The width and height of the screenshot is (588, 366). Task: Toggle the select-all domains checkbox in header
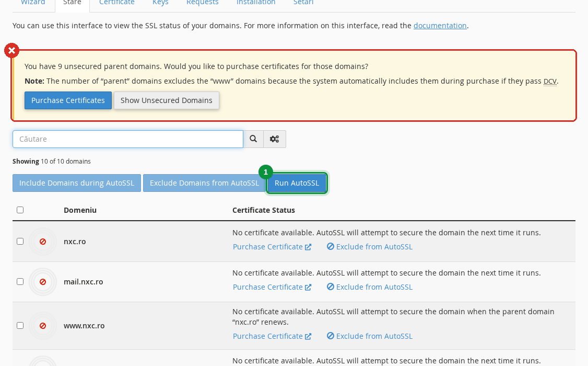pyautogui.click(x=20, y=210)
